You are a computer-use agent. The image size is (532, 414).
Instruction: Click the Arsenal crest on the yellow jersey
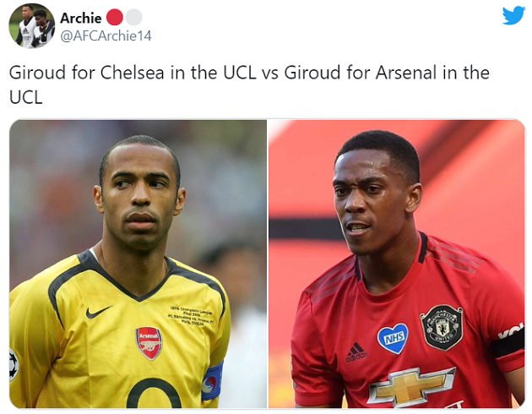tap(149, 342)
